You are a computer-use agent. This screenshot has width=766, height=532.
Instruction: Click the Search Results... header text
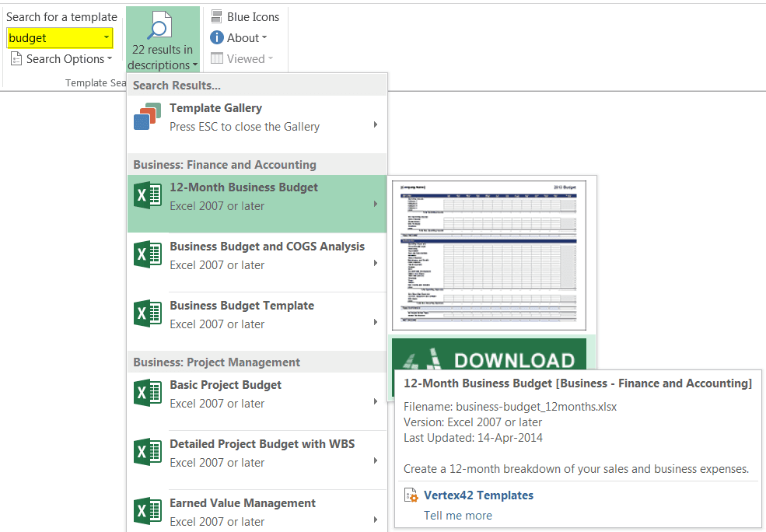(177, 85)
